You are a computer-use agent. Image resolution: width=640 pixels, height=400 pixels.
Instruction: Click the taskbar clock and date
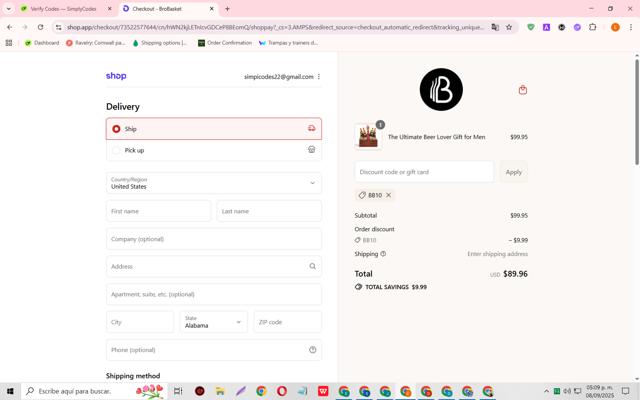600,391
